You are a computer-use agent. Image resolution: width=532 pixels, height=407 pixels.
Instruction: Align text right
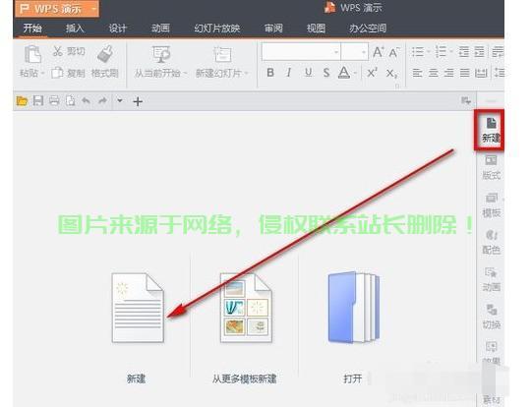[448, 73]
